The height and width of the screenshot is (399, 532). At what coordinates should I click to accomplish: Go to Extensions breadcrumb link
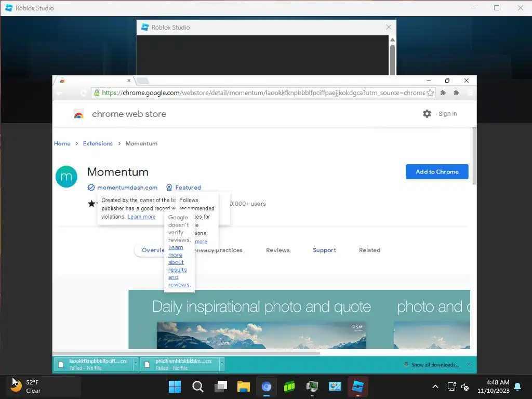(98, 143)
